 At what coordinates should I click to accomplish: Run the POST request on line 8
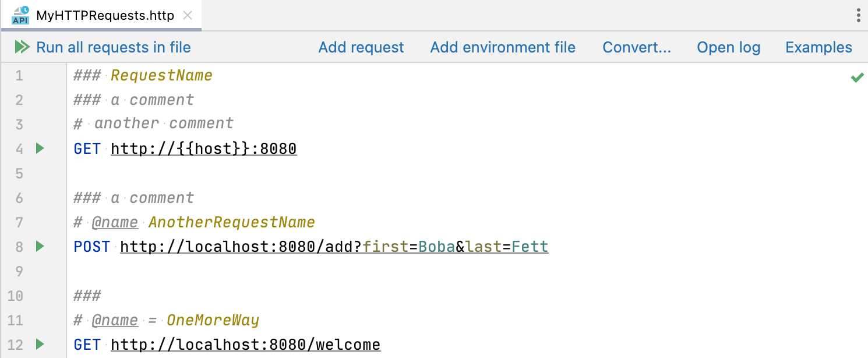39,247
